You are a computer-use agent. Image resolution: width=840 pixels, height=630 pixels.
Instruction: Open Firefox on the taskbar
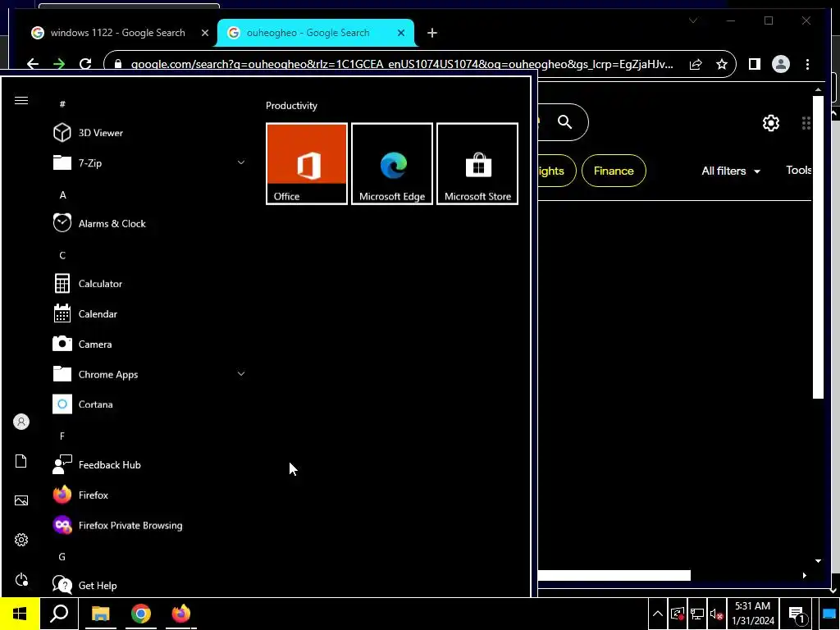[x=181, y=614]
